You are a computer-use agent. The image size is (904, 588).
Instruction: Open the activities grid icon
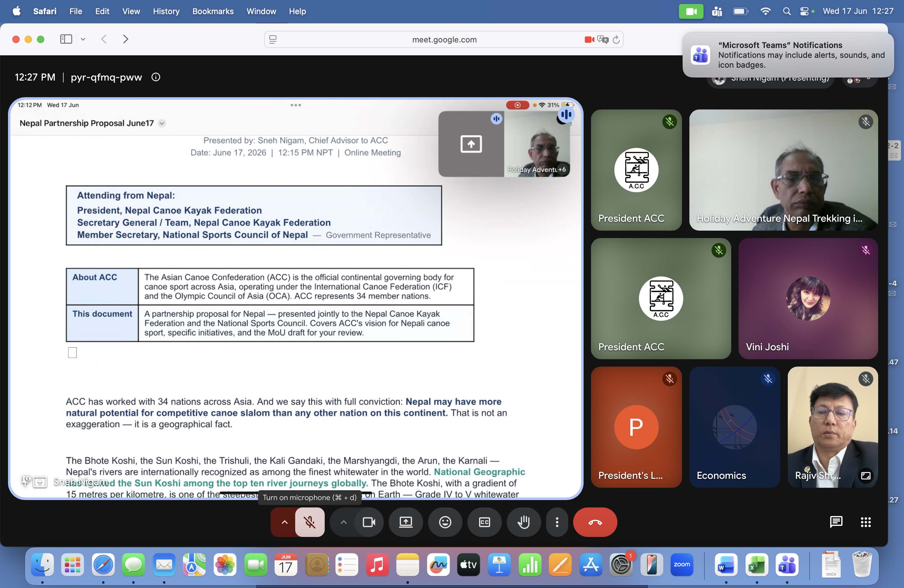coord(865,522)
